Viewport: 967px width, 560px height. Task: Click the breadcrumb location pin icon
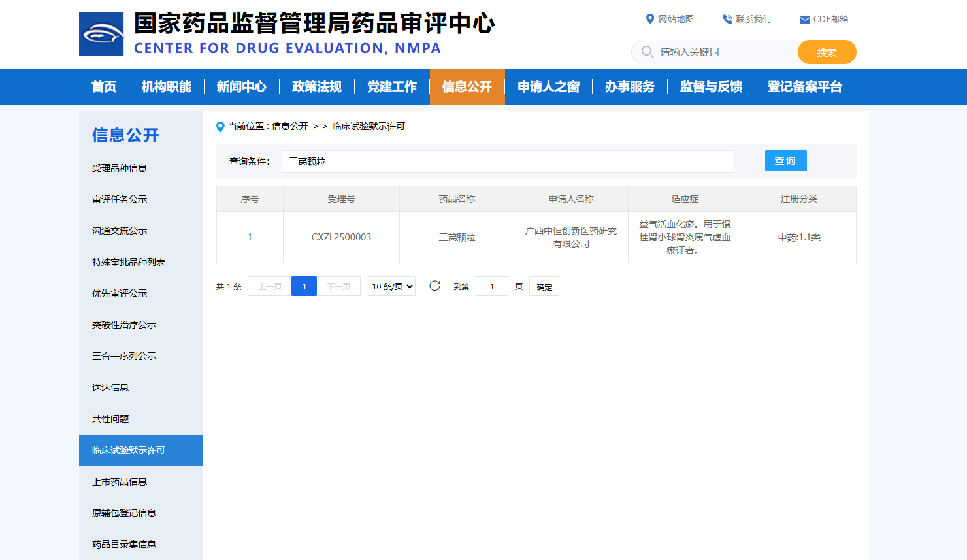(x=220, y=127)
